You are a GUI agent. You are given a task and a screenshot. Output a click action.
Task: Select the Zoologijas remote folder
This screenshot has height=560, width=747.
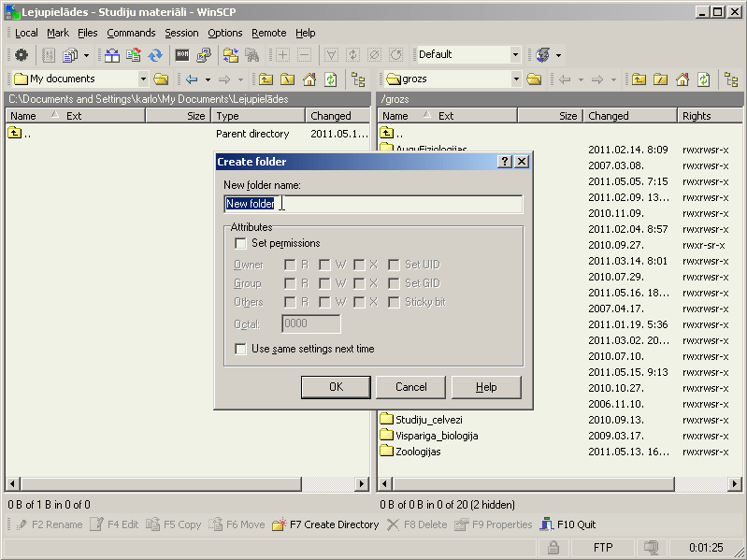410,452
